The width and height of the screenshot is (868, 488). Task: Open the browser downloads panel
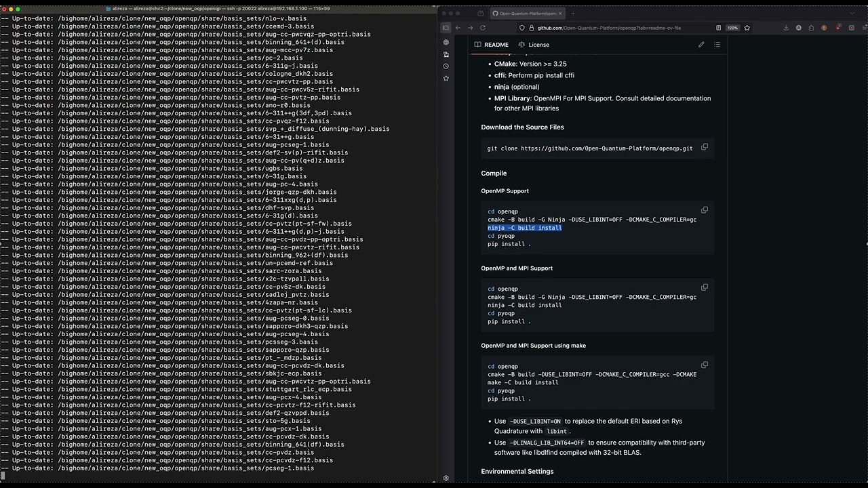coord(786,28)
